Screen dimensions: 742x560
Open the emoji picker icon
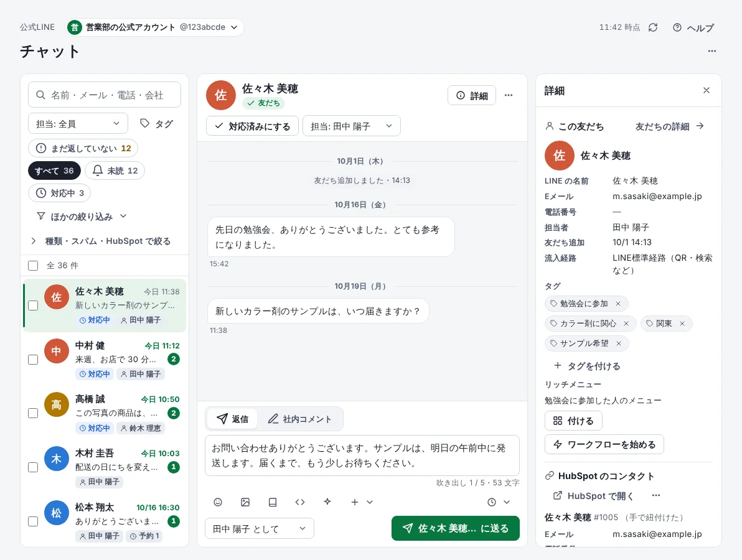[218, 502]
